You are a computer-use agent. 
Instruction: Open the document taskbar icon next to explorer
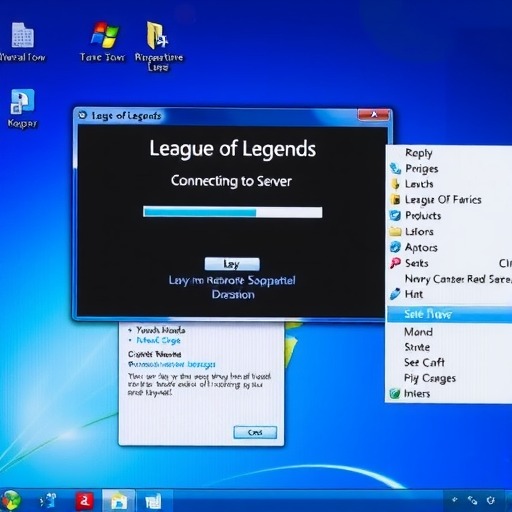click(x=154, y=501)
